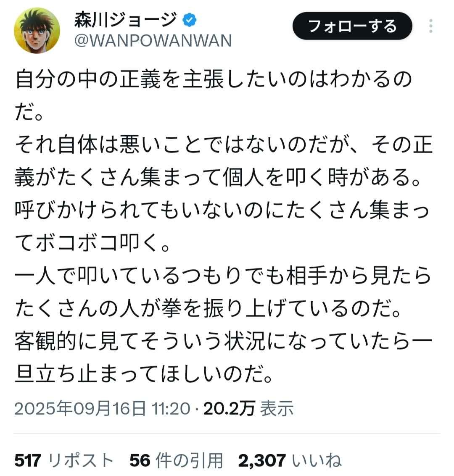The width and height of the screenshot is (454, 476).
Task: Click the phrase てボコボコ叩く。
Action: pos(92,243)
